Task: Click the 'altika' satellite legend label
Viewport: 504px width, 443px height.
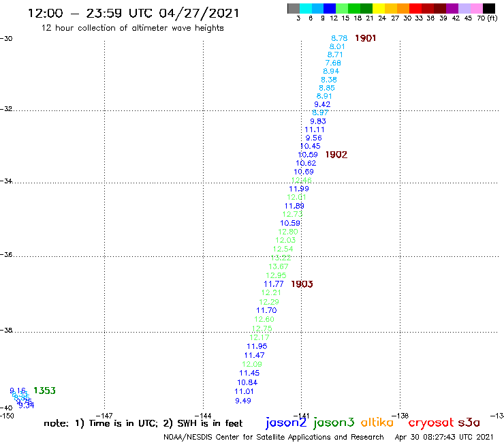Action: click(377, 423)
